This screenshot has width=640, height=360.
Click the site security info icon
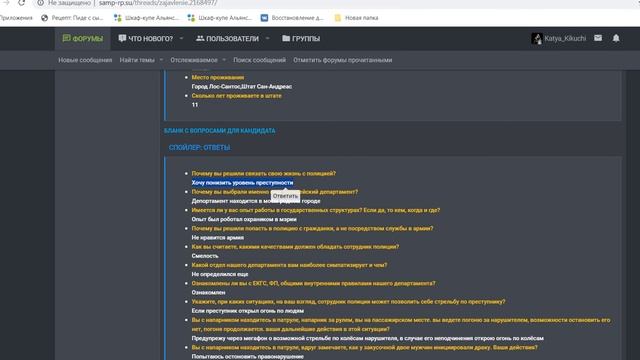41,3
